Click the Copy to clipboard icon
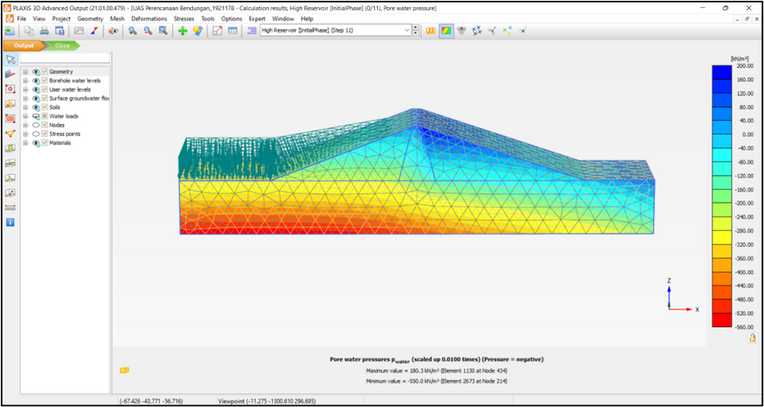The image size is (764, 407). click(29, 31)
